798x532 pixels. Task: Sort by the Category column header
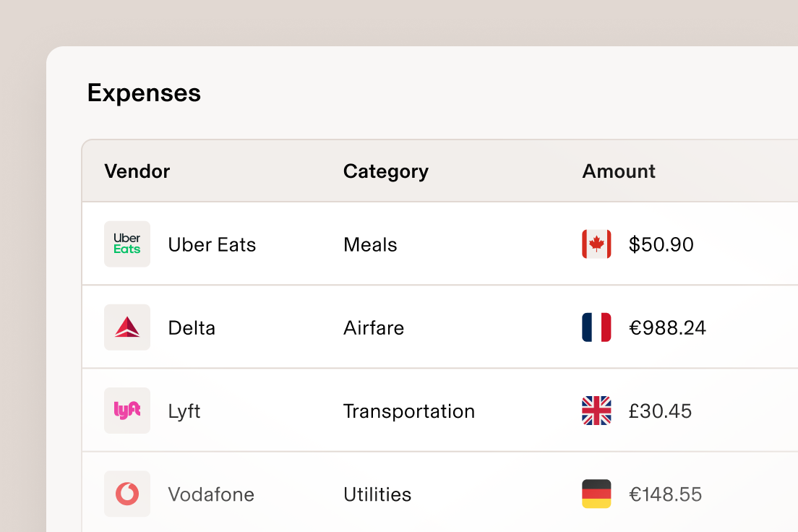pyautogui.click(x=385, y=171)
